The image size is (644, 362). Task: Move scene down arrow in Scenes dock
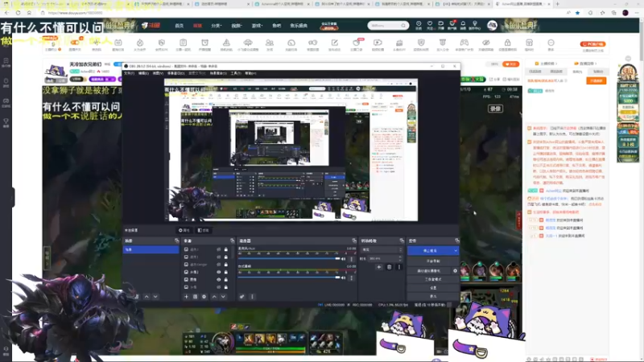coord(155,296)
